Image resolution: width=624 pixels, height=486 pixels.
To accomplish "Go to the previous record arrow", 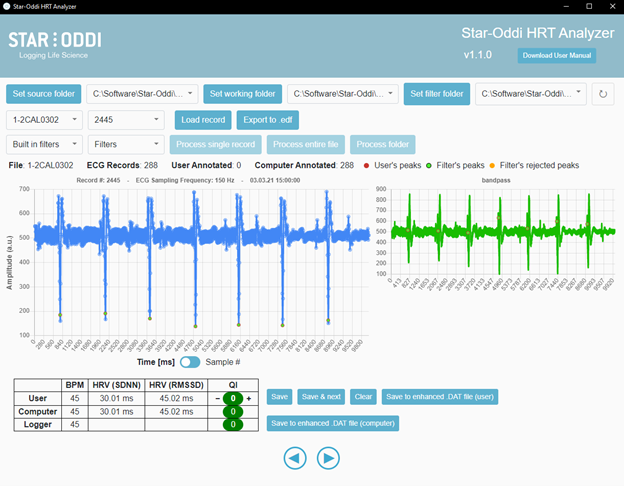I will click(295, 458).
